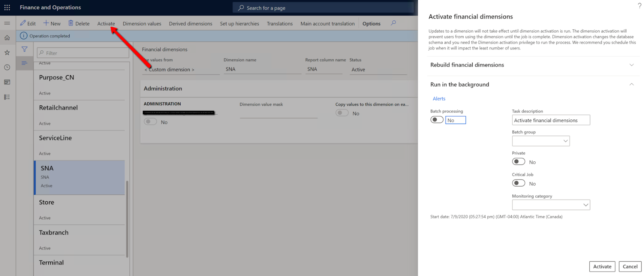Open Set up hierarchies
The height and width of the screenshot is (276, 644).
coord(239,24)
